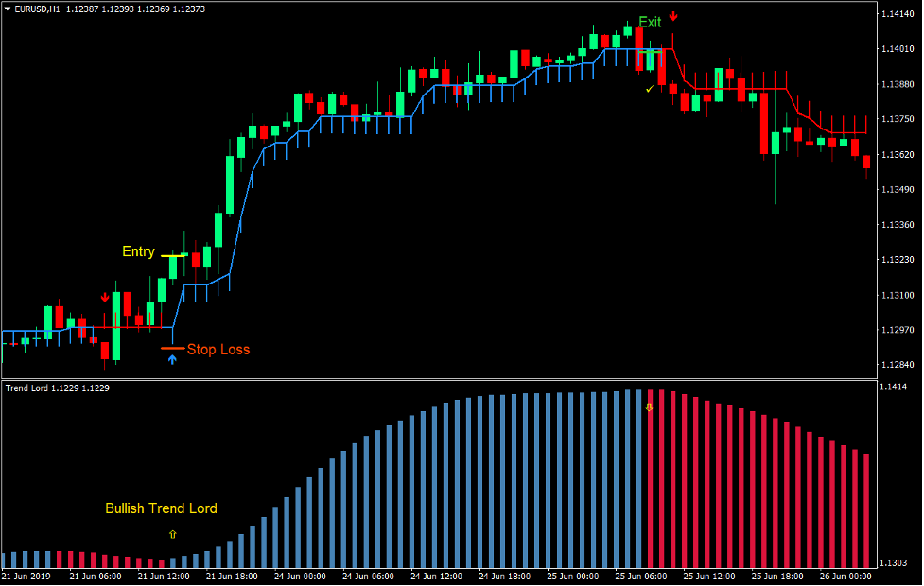Click the red down-arrow icon near top price scale

[x=672, y=15]
